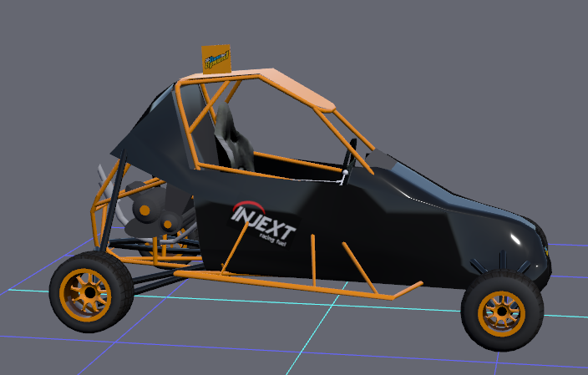Click the orange side rail along the bottom
This screenshot has height=375, width=588.
[297, 286]
